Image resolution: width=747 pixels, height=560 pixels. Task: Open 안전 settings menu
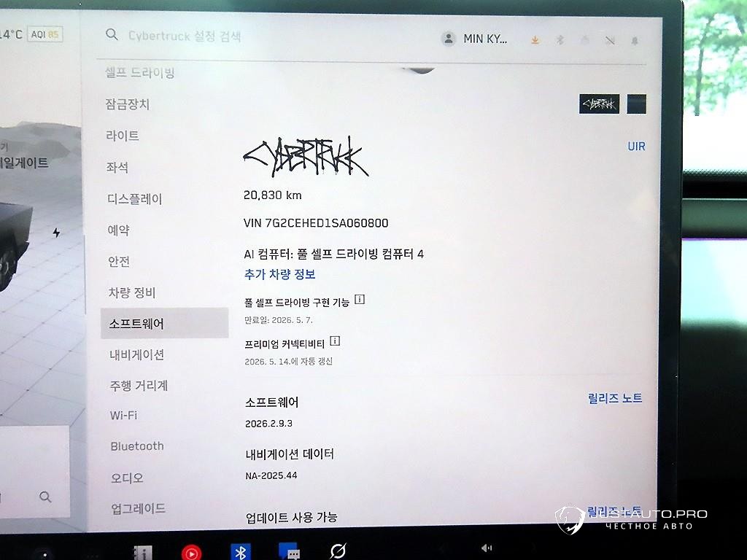[119, 262]
